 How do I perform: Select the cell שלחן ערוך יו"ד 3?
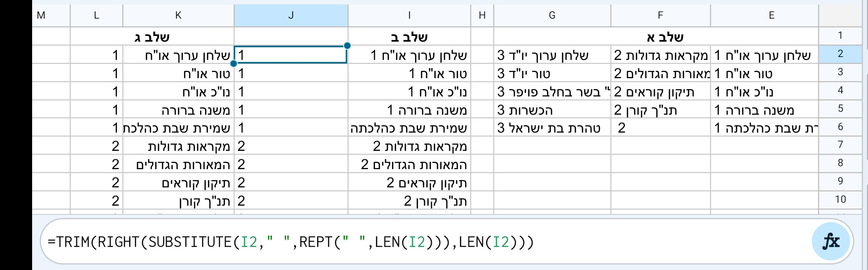(x=552, y=55)
